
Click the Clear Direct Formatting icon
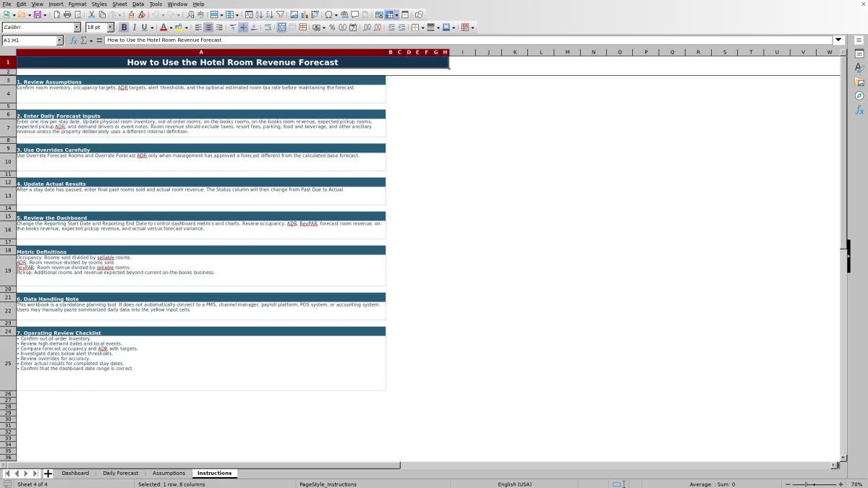(x=142, y=14)
